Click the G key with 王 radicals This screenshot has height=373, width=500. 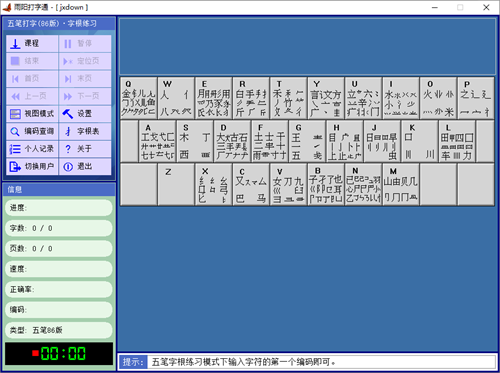coord(307,141)
